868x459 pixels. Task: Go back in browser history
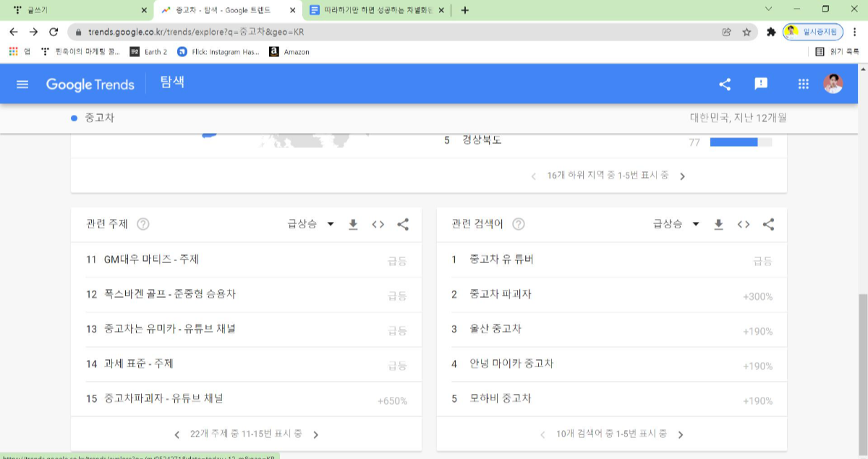(13, 32)
